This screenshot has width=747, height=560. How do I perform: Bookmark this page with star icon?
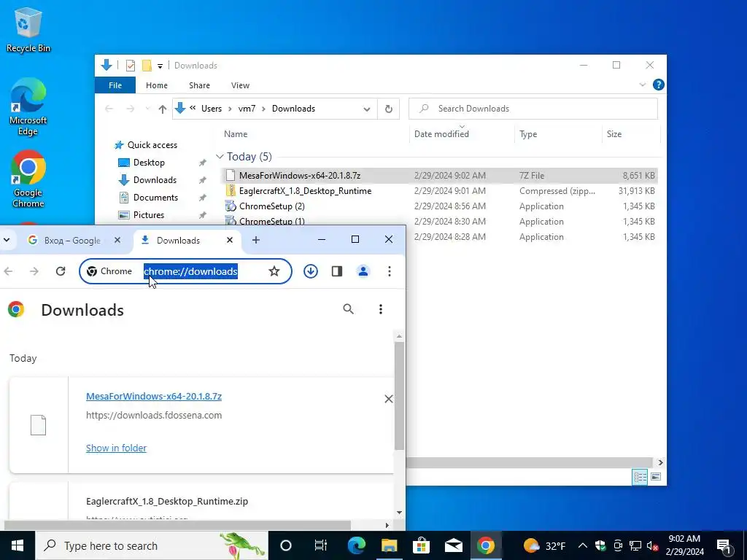coord(274,271)
